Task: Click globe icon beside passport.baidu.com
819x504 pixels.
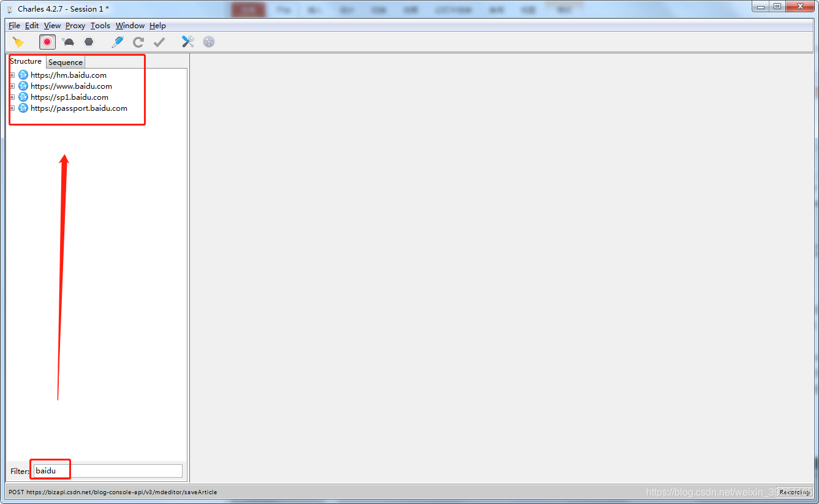Action: pos(23,108)
